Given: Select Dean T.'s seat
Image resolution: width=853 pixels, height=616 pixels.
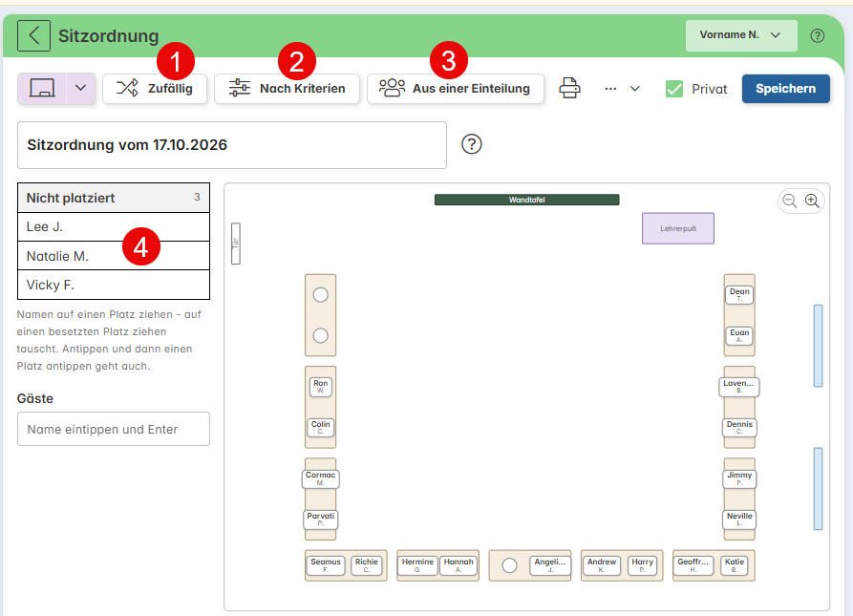Looking at the screenshot, I should click(x=739, y=295).
